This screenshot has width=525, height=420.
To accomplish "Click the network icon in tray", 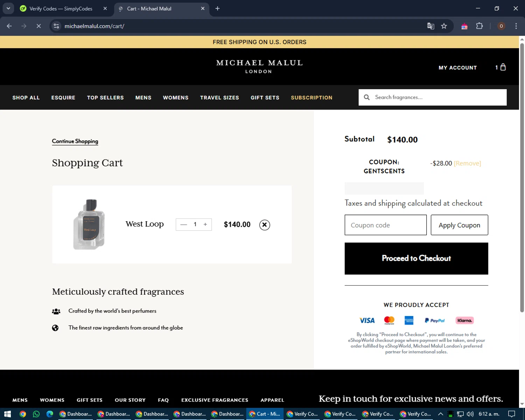I will 460,414.
